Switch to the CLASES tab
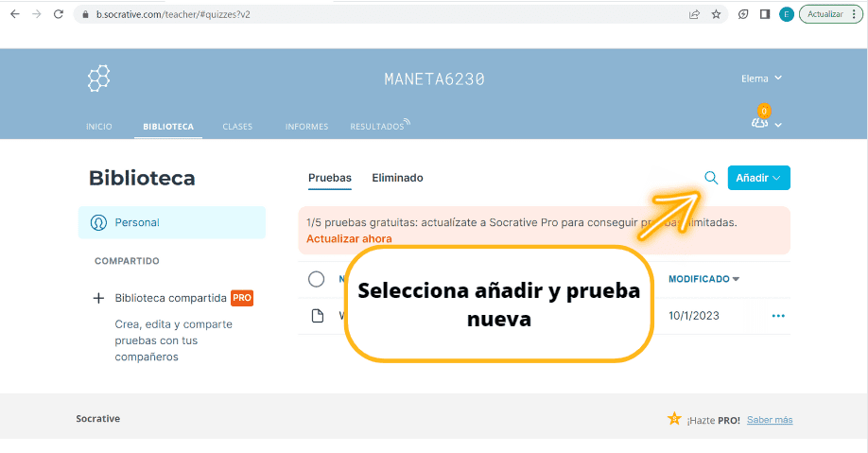868x453 pixels. tap(237, 127)
